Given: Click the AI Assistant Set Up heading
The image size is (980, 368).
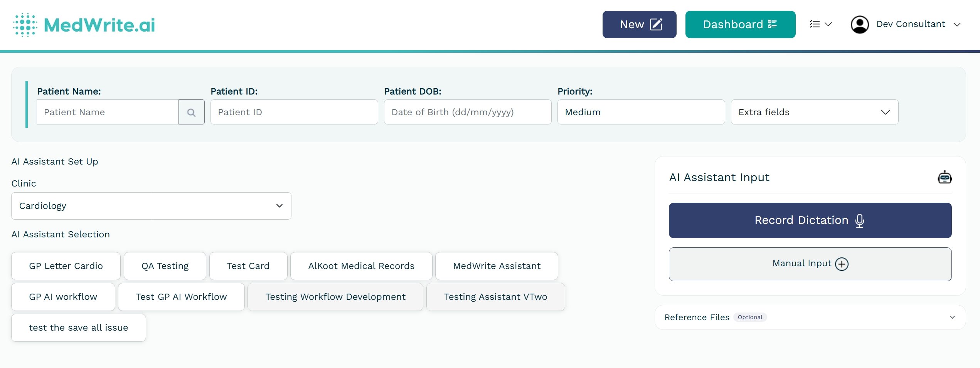Looking at the screenshot, I should click(x=55, y=161).
